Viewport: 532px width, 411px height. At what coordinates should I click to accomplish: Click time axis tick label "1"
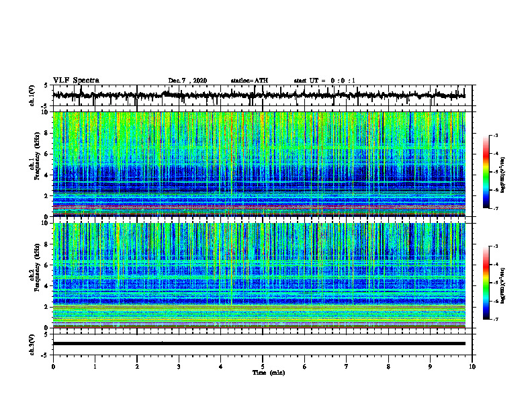(x=95, y=367)
